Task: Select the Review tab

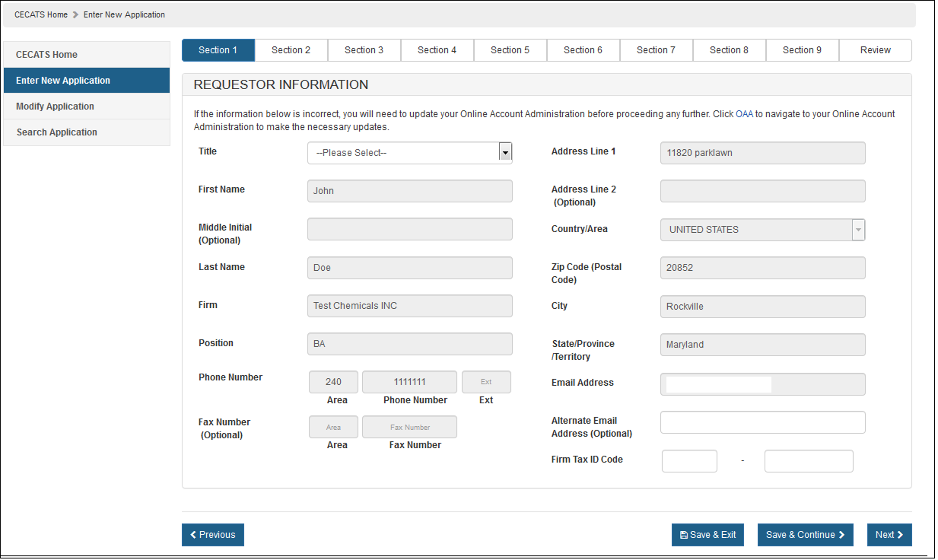Action: [x=875, y=50]
